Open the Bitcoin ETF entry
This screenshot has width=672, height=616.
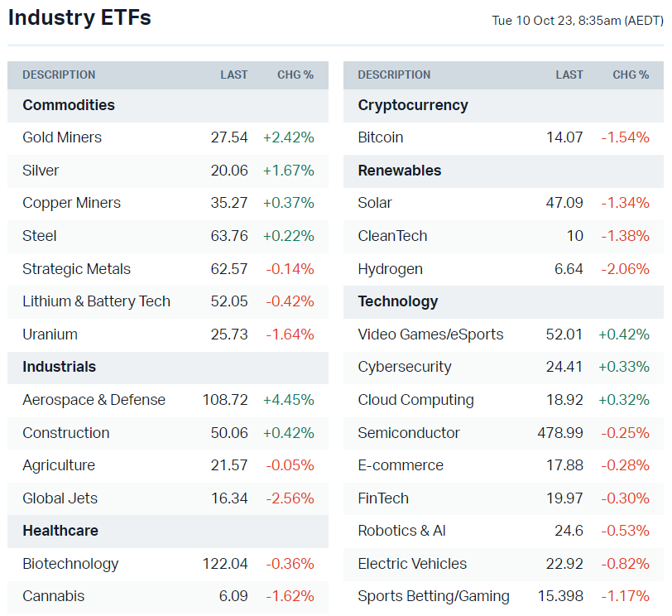(x=381, y=137)
